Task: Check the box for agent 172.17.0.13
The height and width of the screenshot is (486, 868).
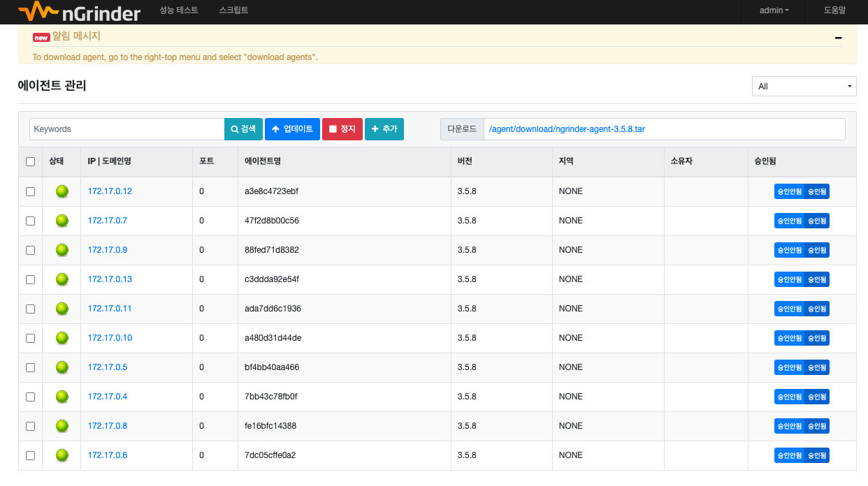Action: click(30, 279)
